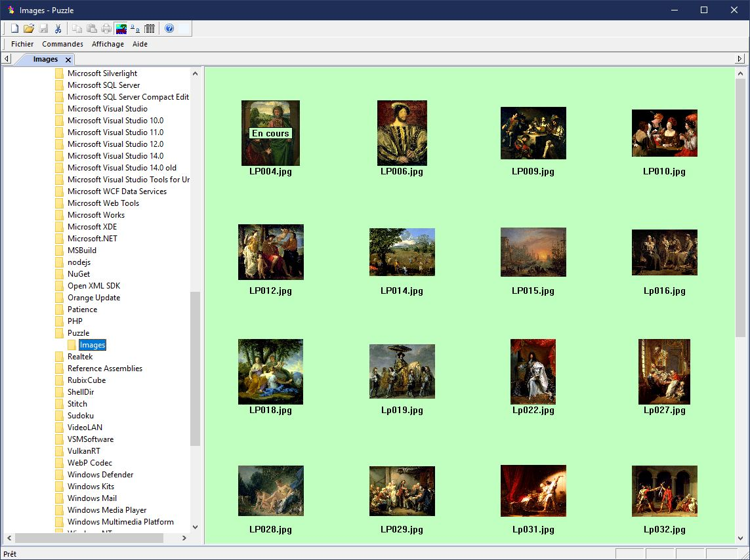Close the Images tab with its X
The width and height of the screenshot is (750, 560).
(x=68, y=60)
